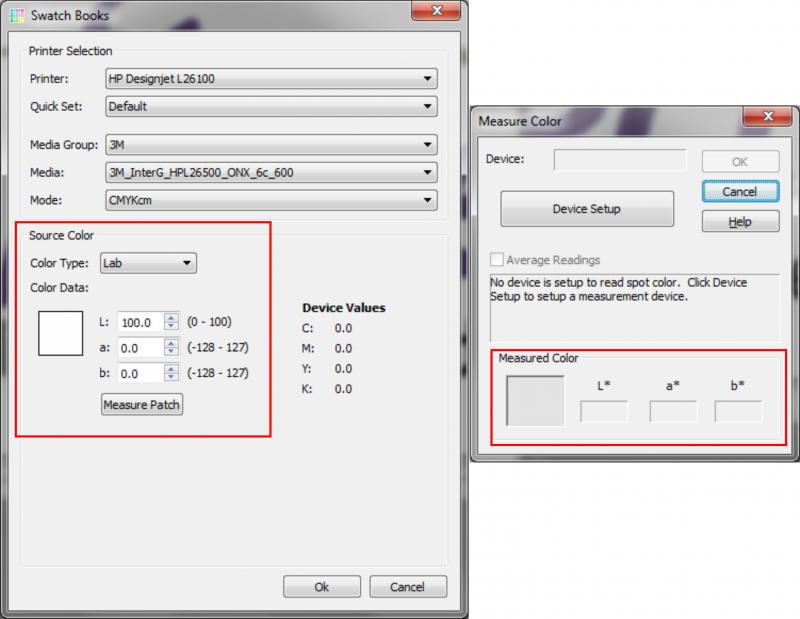Click Cancel in Swatch Books dialog
800x619 pixels.
pos(408,587)
